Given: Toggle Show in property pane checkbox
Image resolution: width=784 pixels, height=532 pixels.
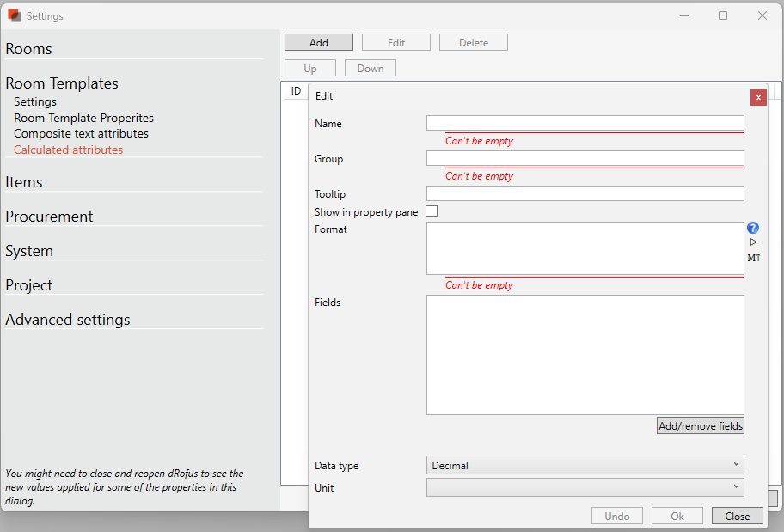Looking at the screenshot, I should pyautogui.click(x=432, y=211).
